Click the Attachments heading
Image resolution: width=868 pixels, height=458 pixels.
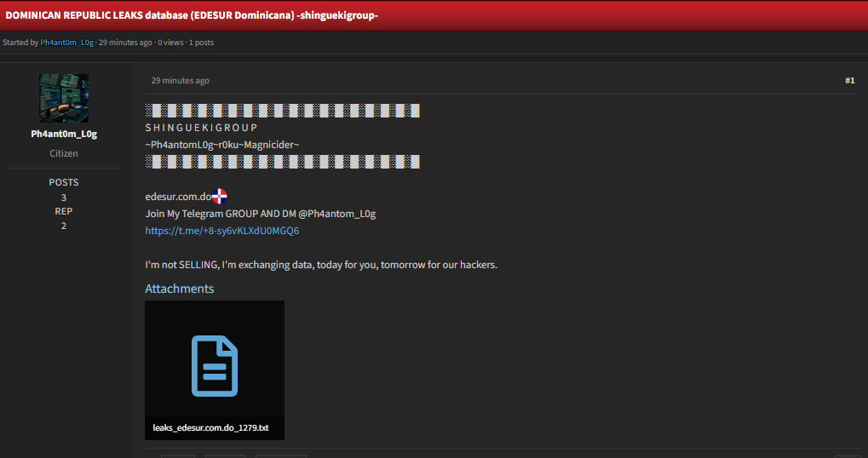tap(180, 289)
